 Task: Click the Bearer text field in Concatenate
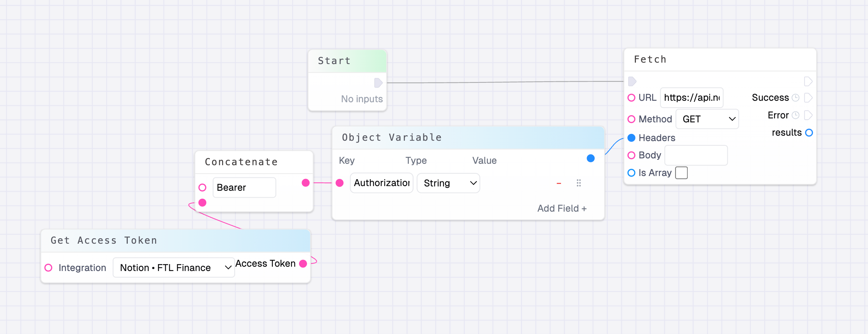coord(244,188)
